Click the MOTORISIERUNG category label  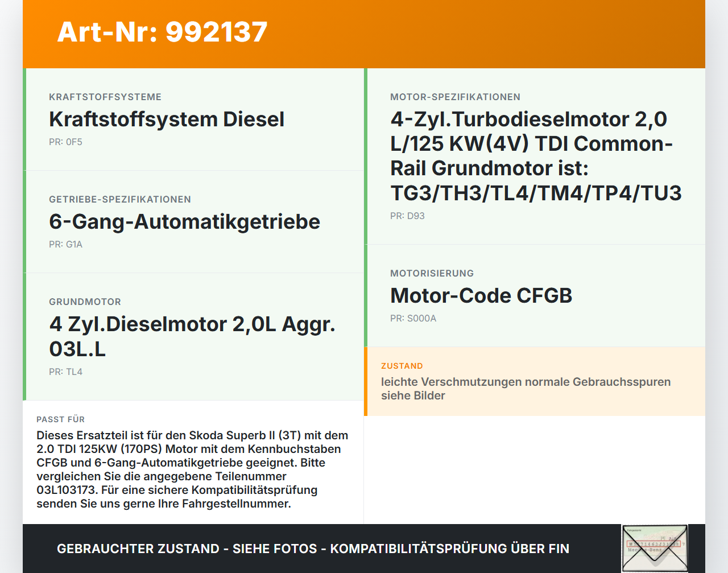point(432,273)
